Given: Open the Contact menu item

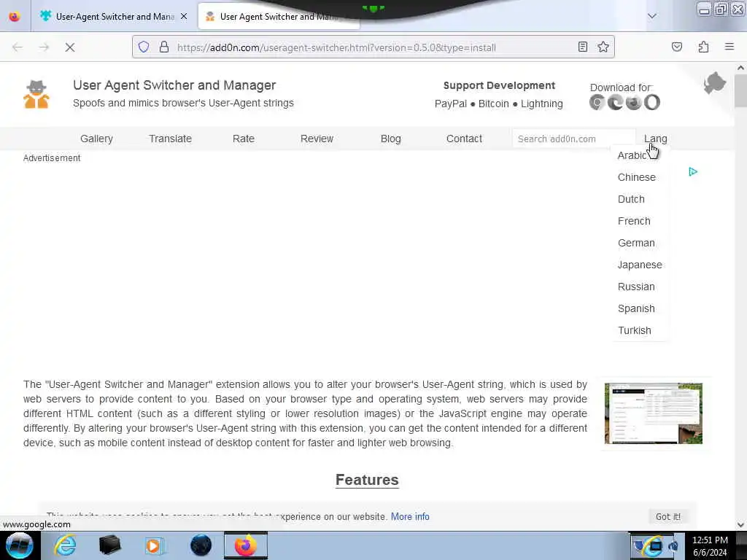Looking at the screenshot, I should pyautogui.click(x=464, y=139).
